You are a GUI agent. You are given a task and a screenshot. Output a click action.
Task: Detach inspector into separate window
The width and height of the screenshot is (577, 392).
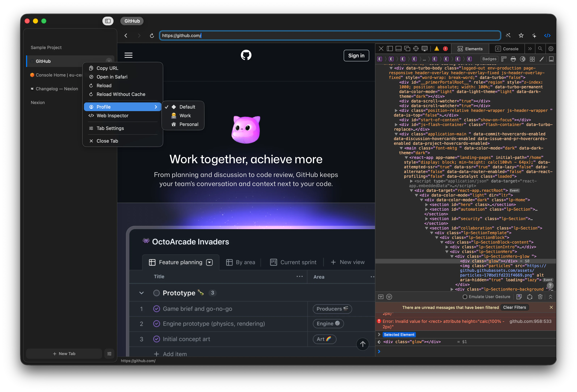[x=407, y=49]
